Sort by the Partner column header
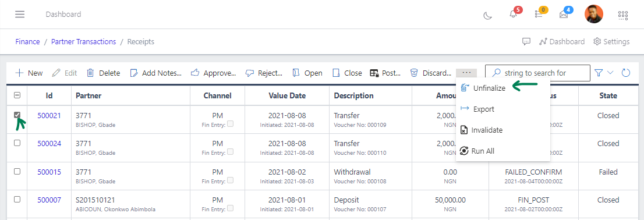 [130, 95]
